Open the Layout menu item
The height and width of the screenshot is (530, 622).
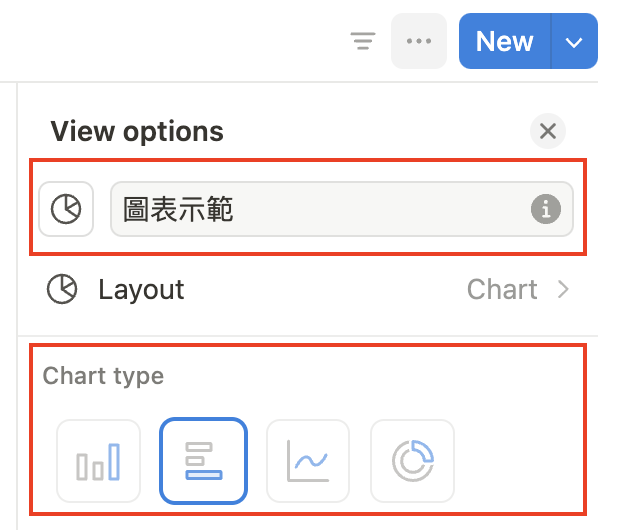300,290
